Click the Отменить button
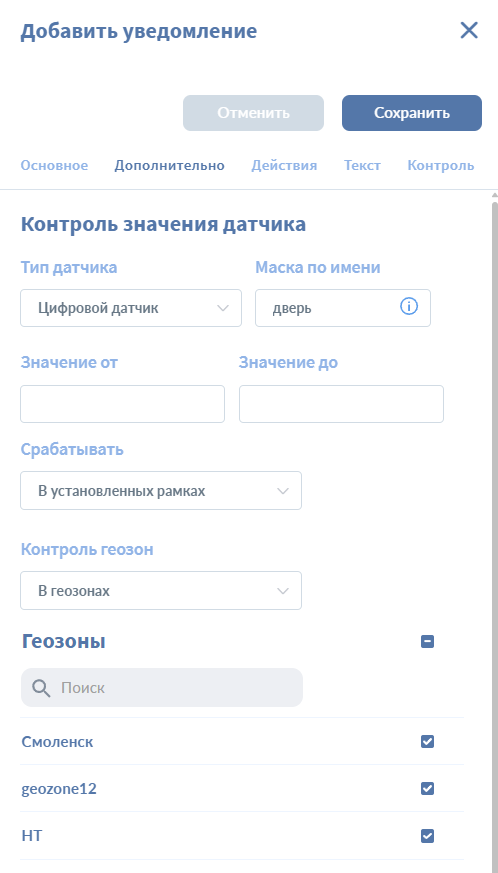Image resolution: width=498 pixels, height=873 pixels. [253, 113]
